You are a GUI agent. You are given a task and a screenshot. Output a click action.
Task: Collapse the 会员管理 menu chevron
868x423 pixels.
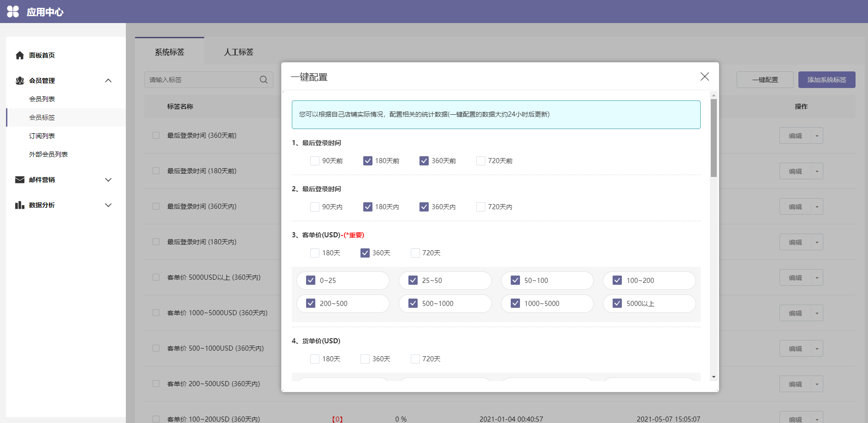point(108,81)
